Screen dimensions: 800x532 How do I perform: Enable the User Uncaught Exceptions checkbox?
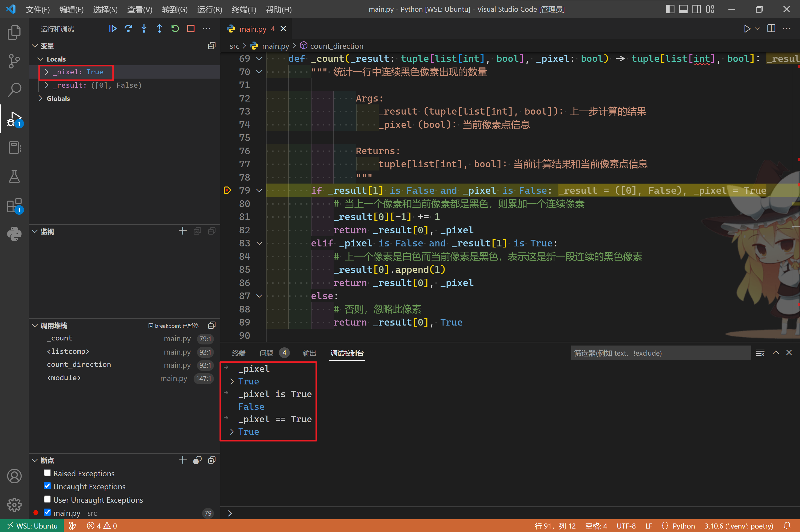pos(47,499)
